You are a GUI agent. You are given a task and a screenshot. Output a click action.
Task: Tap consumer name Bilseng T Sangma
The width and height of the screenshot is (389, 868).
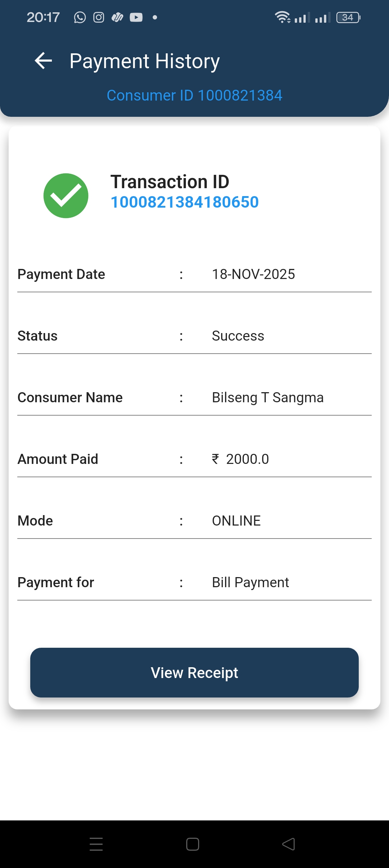268,398
